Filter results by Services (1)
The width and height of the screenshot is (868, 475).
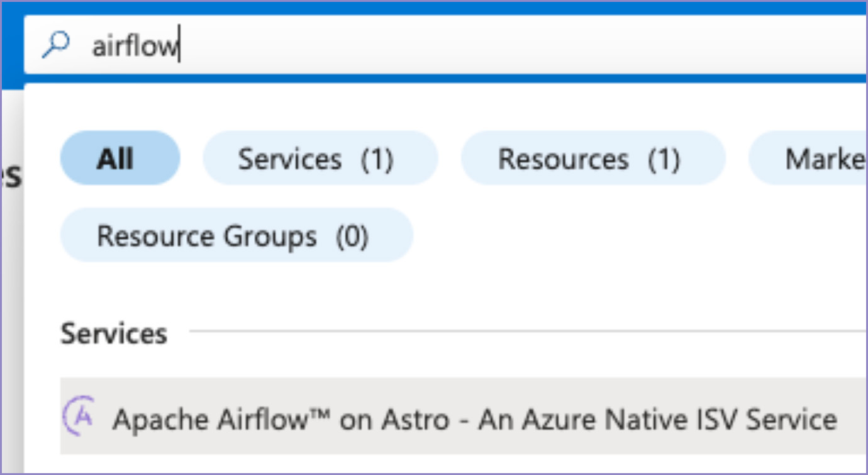coord(320,159)
